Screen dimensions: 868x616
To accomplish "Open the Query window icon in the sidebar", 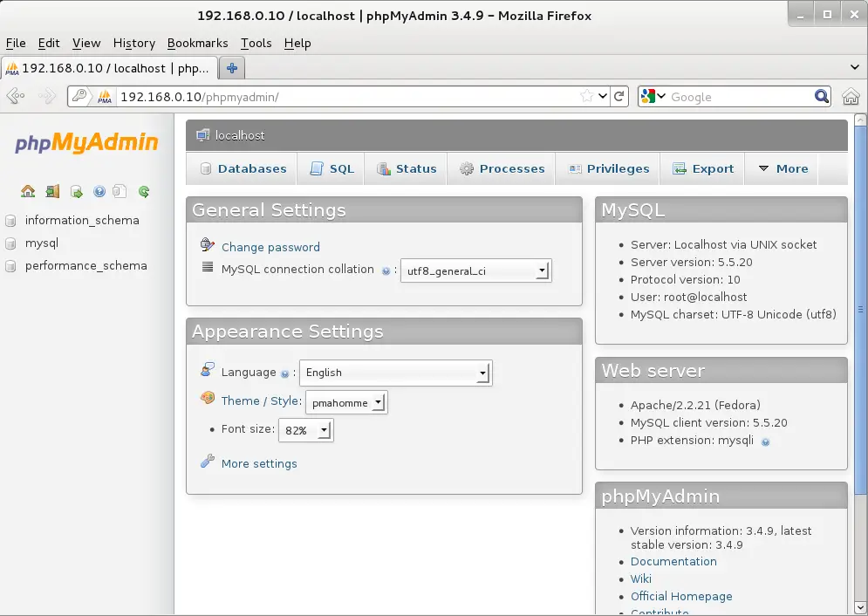I will tap(77, 191).
